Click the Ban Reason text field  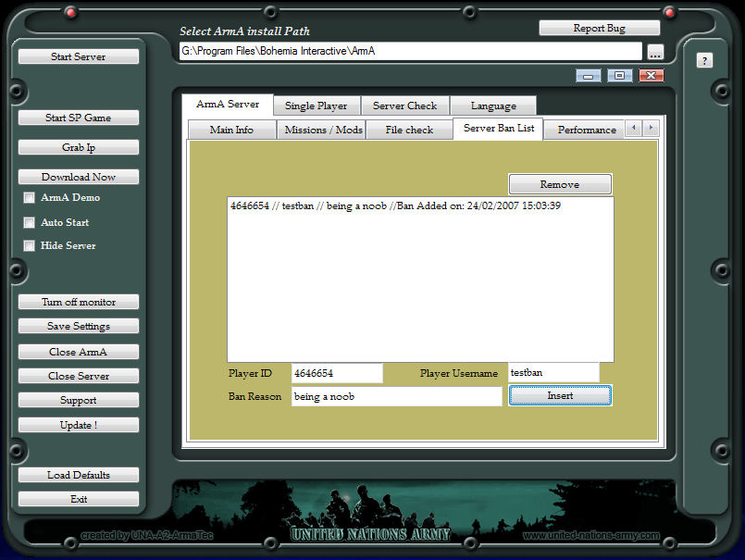point(396,396)
